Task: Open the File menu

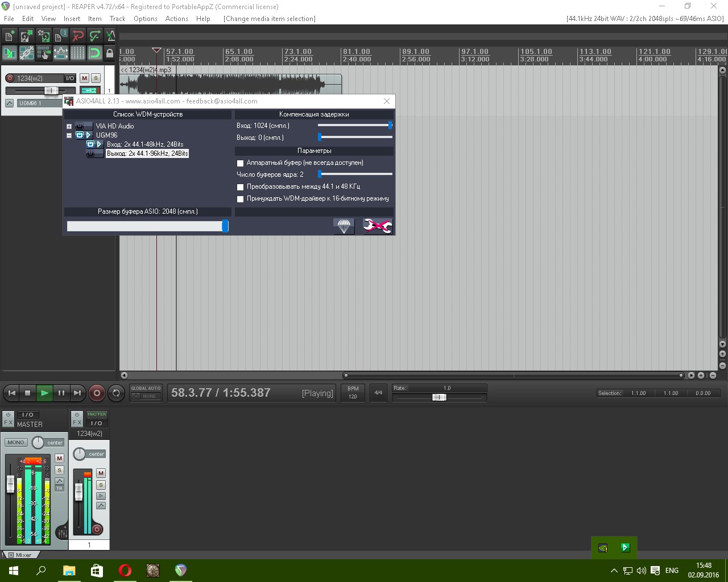Action: pyautogui.click(x=9, y=19)
